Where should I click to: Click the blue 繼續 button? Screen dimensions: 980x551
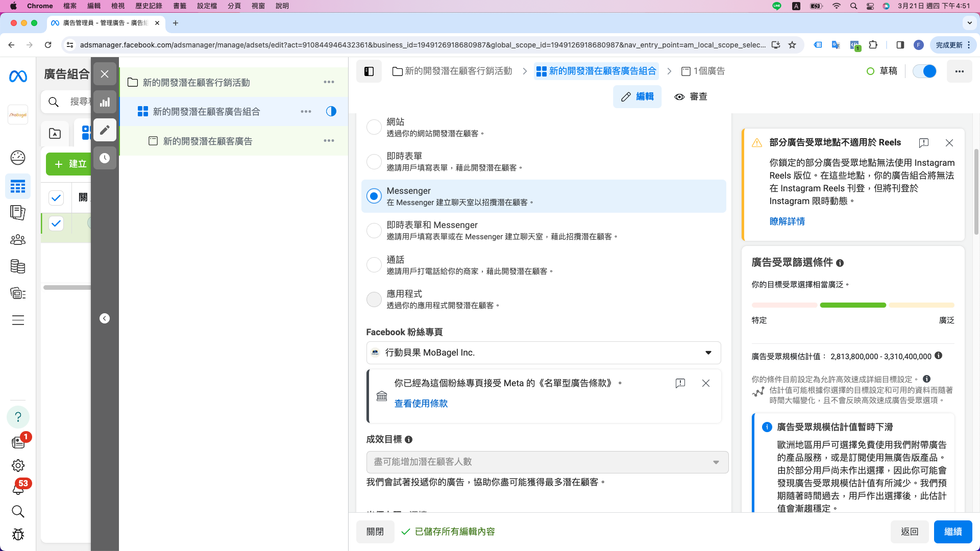click(953, 532)
